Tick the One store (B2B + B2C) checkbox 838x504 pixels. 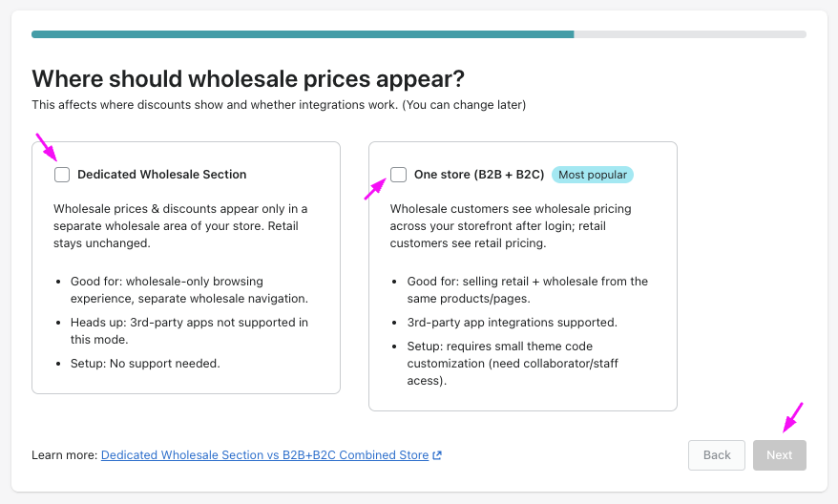click(399, 175)
